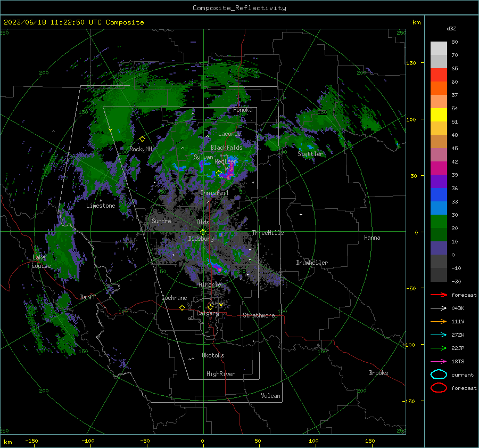479x448 pixels.
Task: Click the 20 dBZ green color swatch
Action: coord(439,234)
